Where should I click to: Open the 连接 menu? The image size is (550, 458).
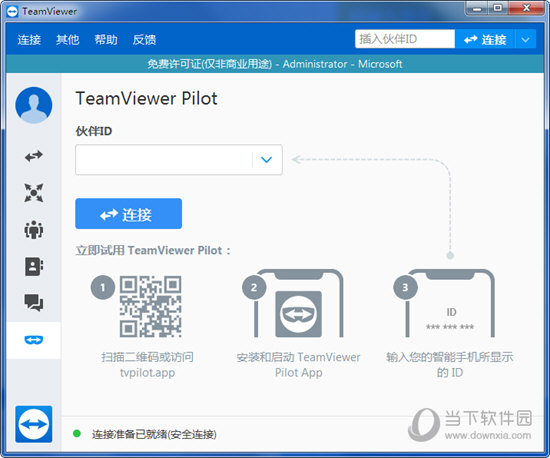pyautogui.click(x=29, y=40)
